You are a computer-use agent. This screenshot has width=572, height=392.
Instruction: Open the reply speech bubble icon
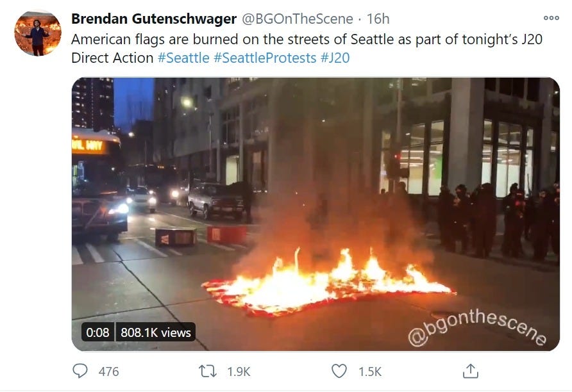point(80,371)
